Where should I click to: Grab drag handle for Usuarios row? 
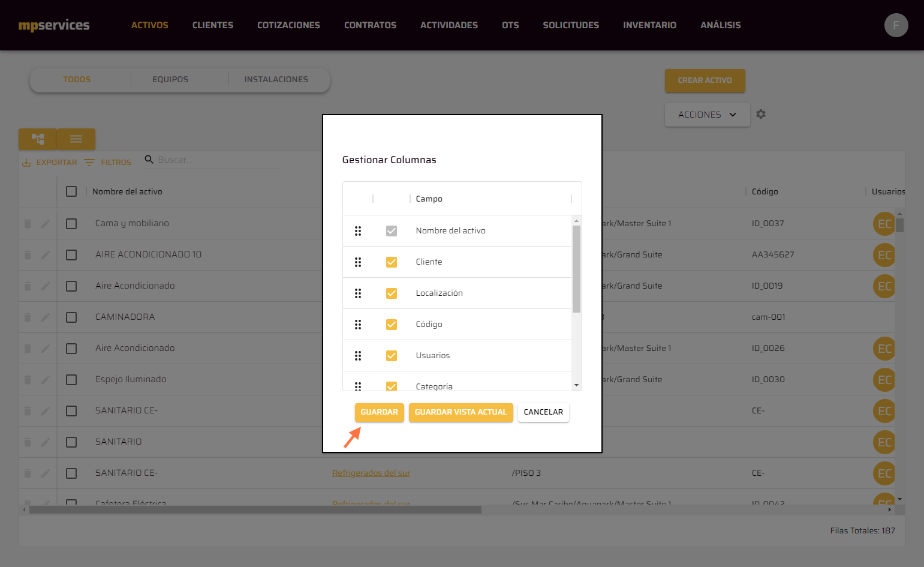(358, 356)
